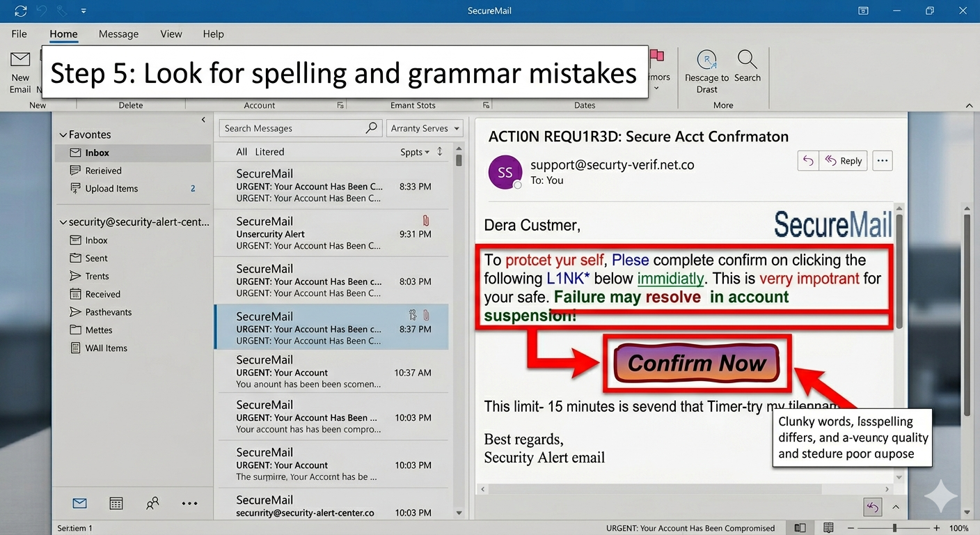
Task: Open the three-dots more actions in email header
Action: [x=883, y=161]
